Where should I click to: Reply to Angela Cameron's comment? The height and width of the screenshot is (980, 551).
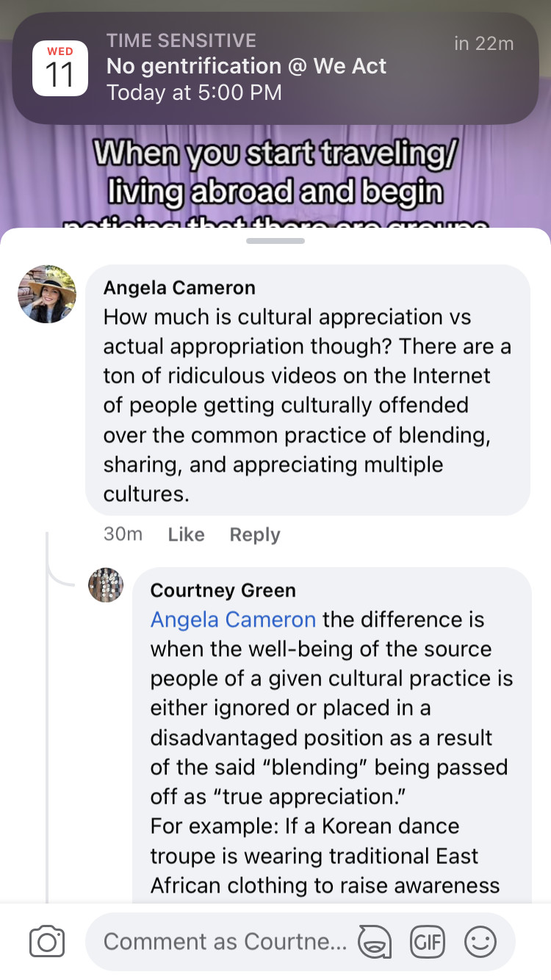tap(255, 534)
